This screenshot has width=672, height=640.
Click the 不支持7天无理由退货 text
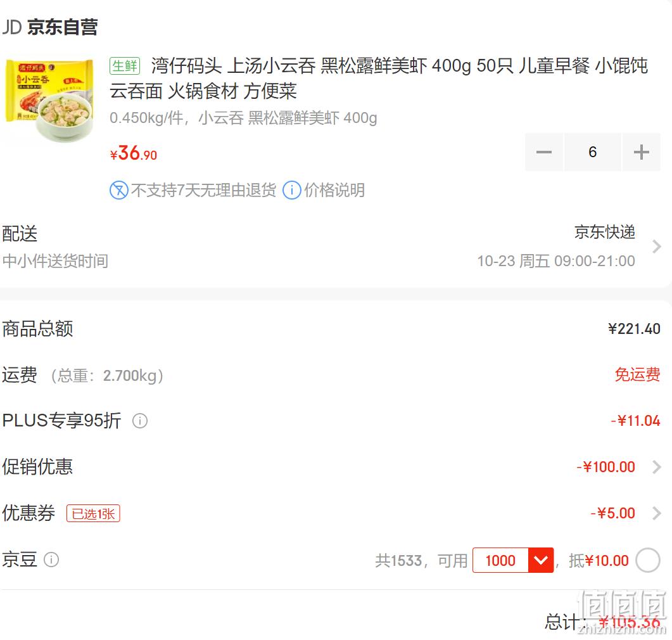[x=203, y=190]
